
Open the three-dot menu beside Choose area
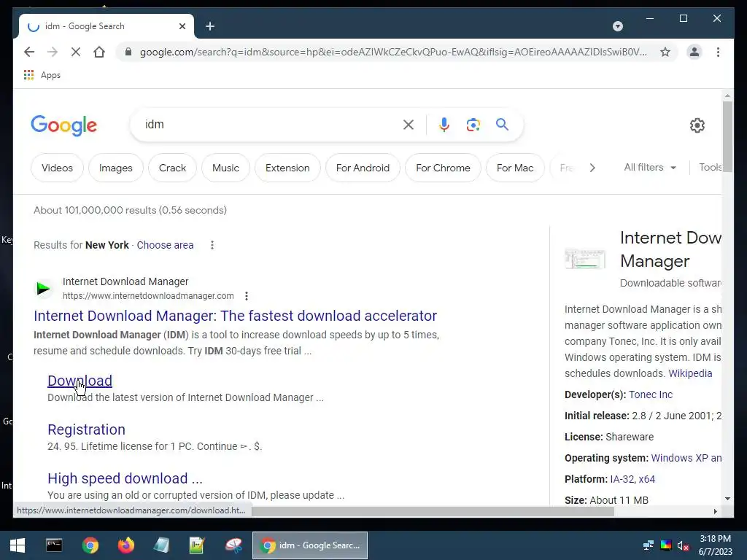click(x=212, y=245)
